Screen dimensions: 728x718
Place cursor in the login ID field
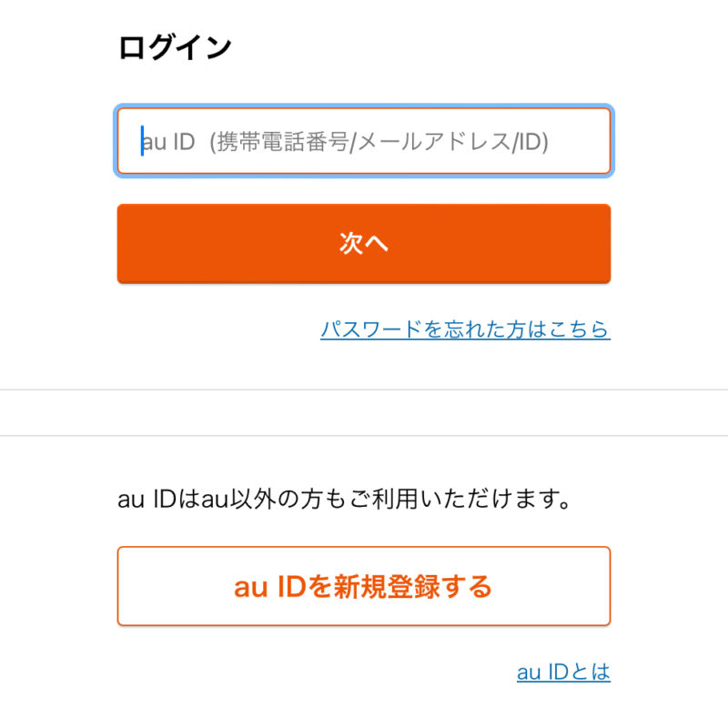tap(364, 141)
